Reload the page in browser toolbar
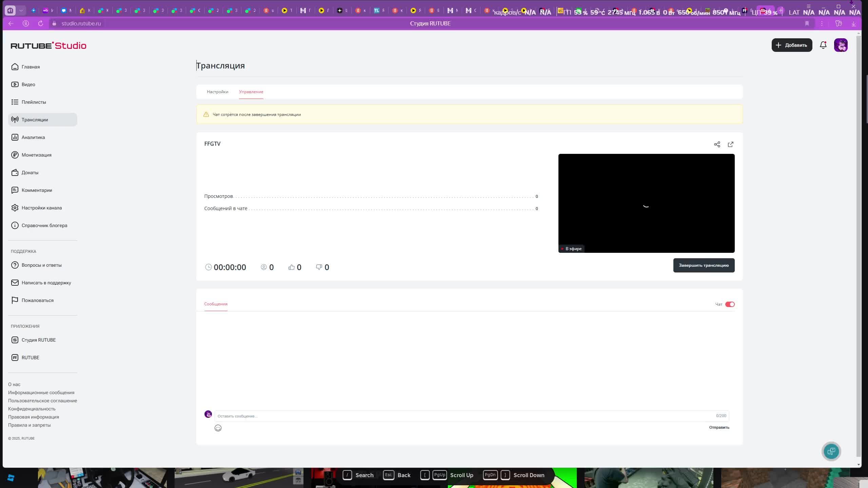Screen dimensions: 868x488 pos(40,23)
